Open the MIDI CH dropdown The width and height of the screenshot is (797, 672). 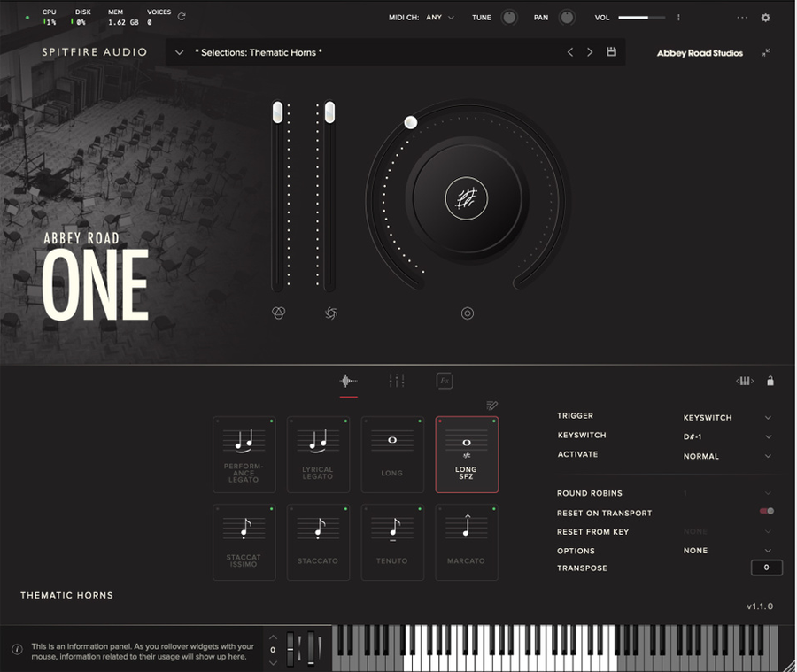coord(440,18)
